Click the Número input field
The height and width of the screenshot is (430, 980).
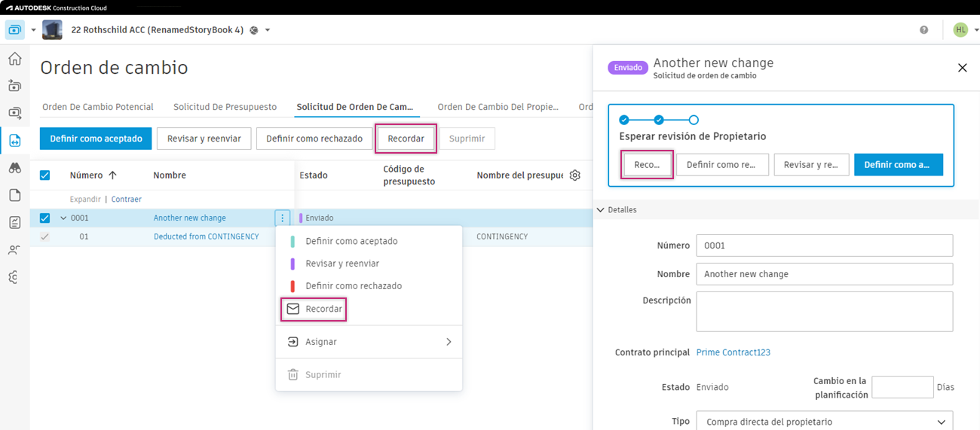pyautogui.click(x=824, y=245)
